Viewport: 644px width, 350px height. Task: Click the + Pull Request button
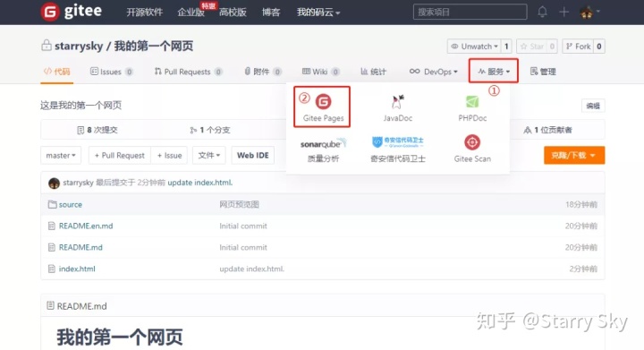(120, 155)
